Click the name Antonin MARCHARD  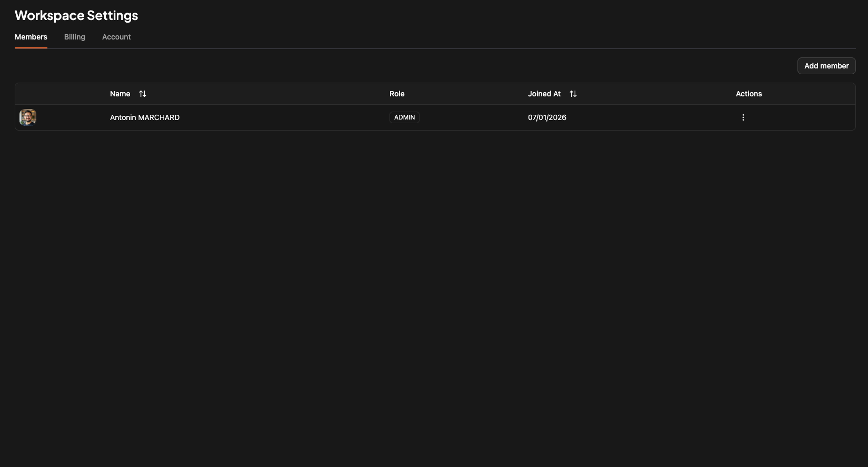point(145,117)
